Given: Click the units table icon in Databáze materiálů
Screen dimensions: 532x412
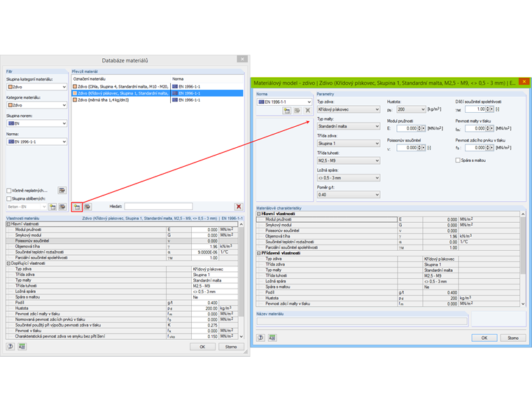Looking at the screenshot, I should (x=22, y=346).
